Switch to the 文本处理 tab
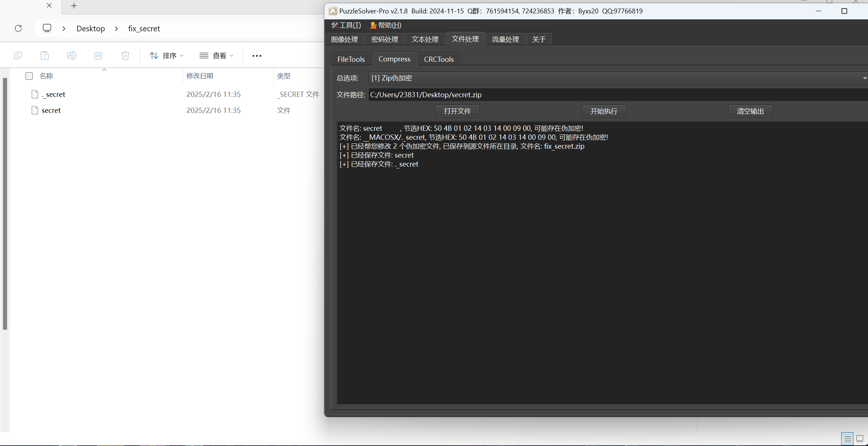Screen dimensions: 868x446 point(425,39)
